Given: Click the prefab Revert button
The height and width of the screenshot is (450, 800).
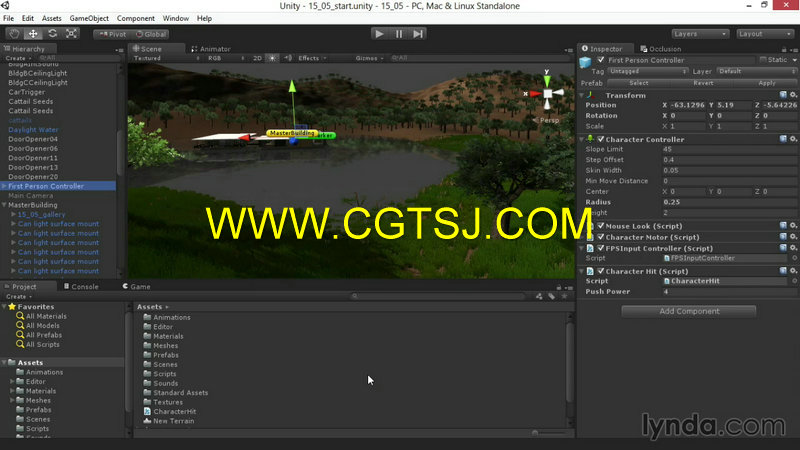Looking at the screenshot, I should point(703,83).
